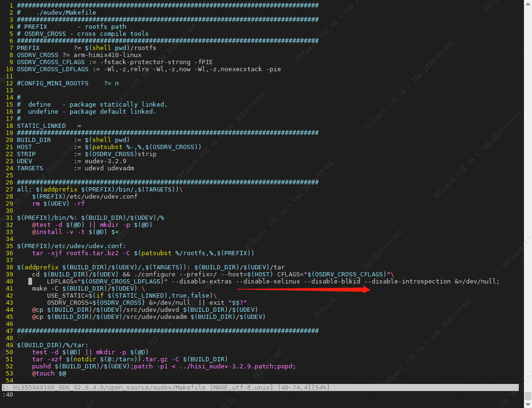532x408 pixels.
Task: Click '@touch $@' on line 53
Action: click(49, 374)
